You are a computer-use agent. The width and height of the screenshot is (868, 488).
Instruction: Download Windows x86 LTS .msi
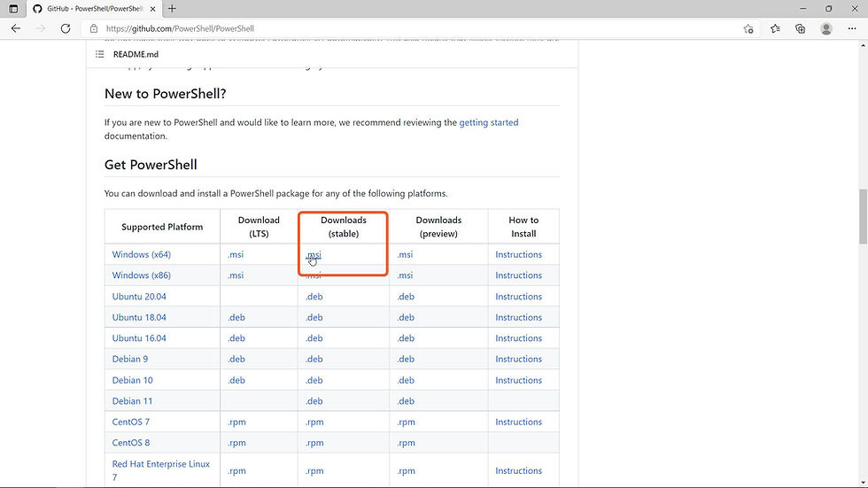tap(236, 275)
